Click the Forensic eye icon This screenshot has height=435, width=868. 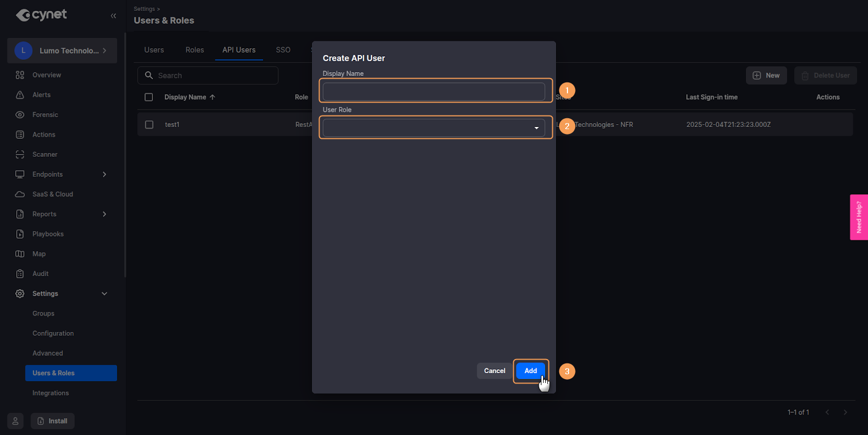click(20, 115)
